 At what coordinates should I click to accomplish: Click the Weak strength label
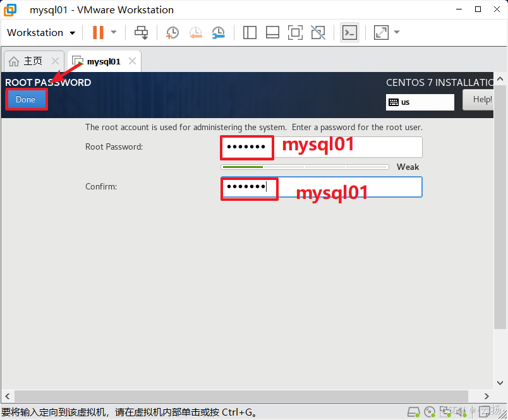coord(408,167)
